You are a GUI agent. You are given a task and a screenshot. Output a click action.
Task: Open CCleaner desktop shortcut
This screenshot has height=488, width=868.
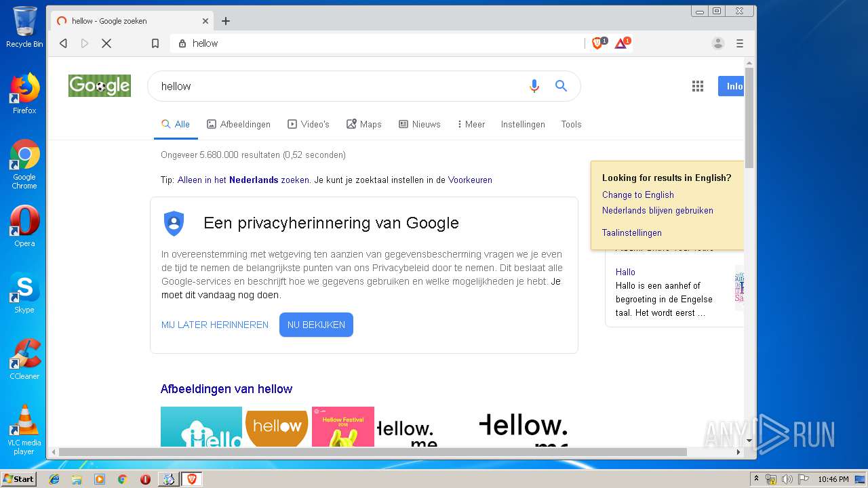tap(24, 359)
